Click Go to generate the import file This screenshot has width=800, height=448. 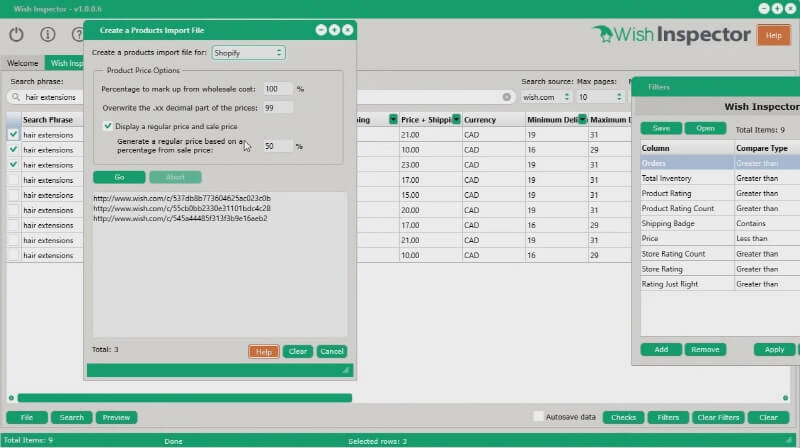coord(119,177)
